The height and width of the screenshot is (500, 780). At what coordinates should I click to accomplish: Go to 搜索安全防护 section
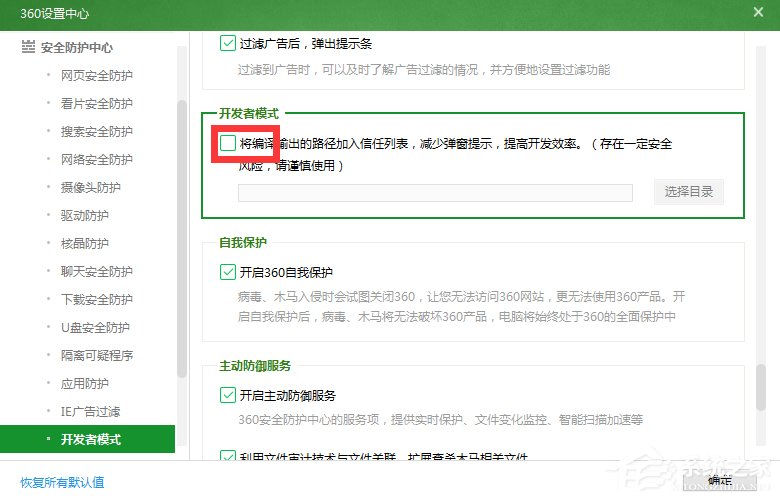96,131
